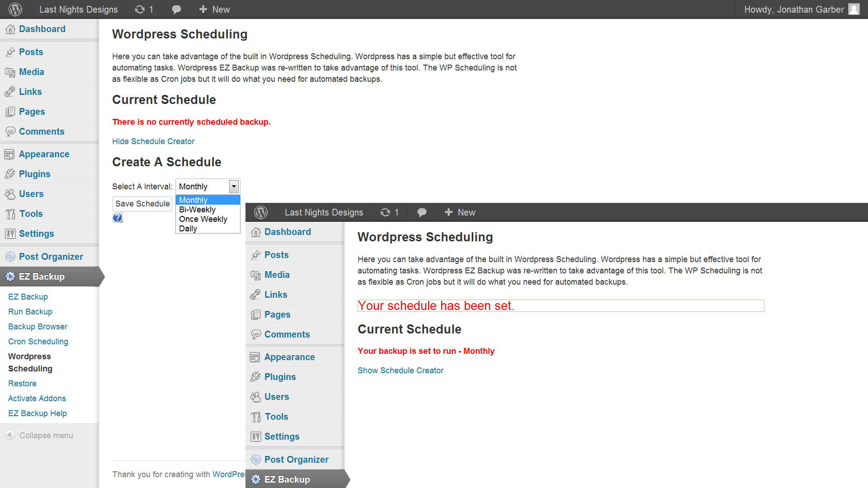Open the Select A Interval dropdown arrow
Image resolution: width=868 pixels, height=488 pixels.
coord(234,186)
